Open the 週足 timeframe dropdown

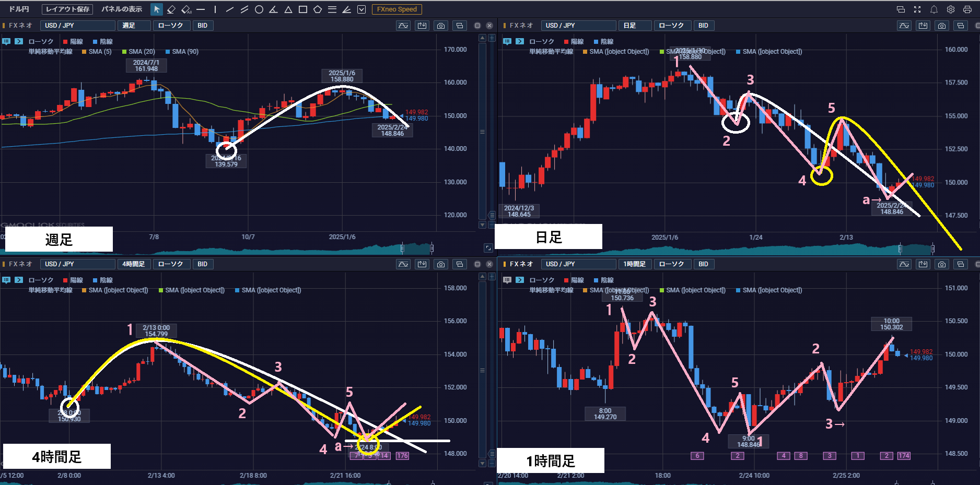point(135,26)
